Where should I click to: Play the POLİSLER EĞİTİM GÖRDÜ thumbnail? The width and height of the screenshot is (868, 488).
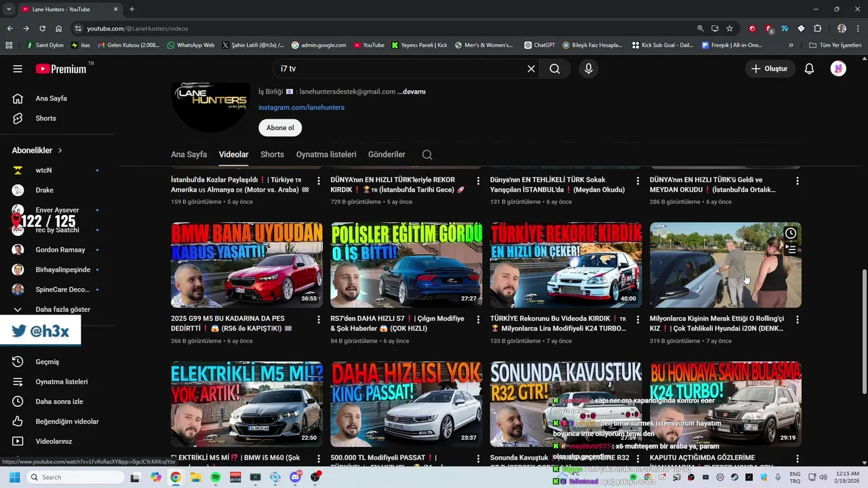click(x=406, y=265)
